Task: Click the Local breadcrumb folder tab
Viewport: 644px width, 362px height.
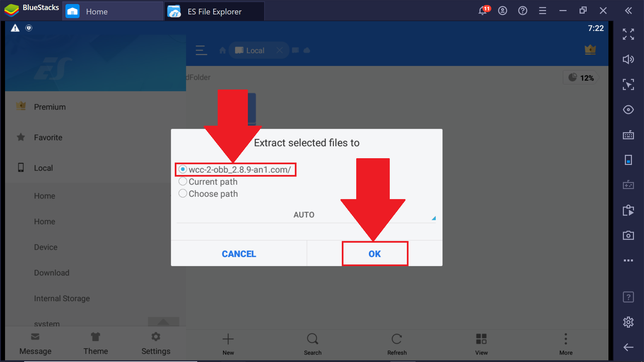Action: click(256, 50)
